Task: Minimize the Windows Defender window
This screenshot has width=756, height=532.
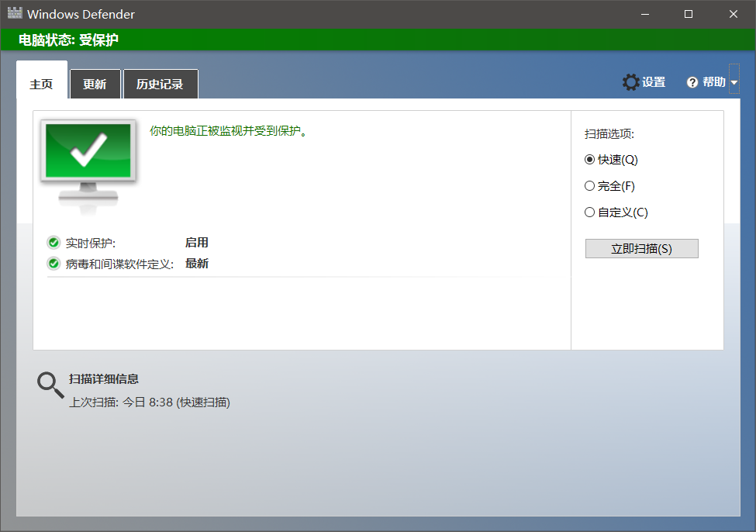Action: point(644,14)
